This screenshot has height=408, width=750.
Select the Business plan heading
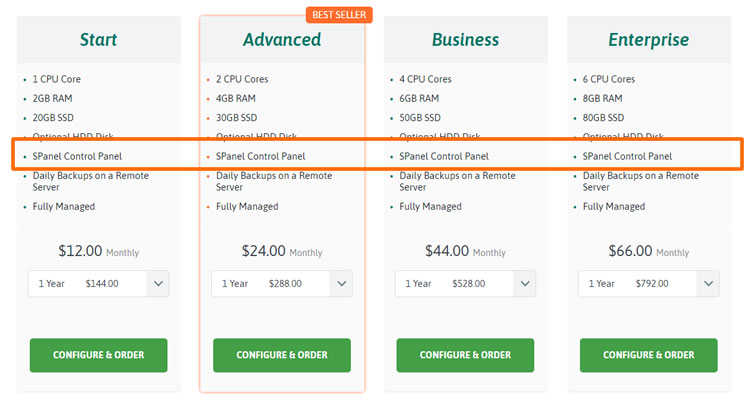coord(465,40)
